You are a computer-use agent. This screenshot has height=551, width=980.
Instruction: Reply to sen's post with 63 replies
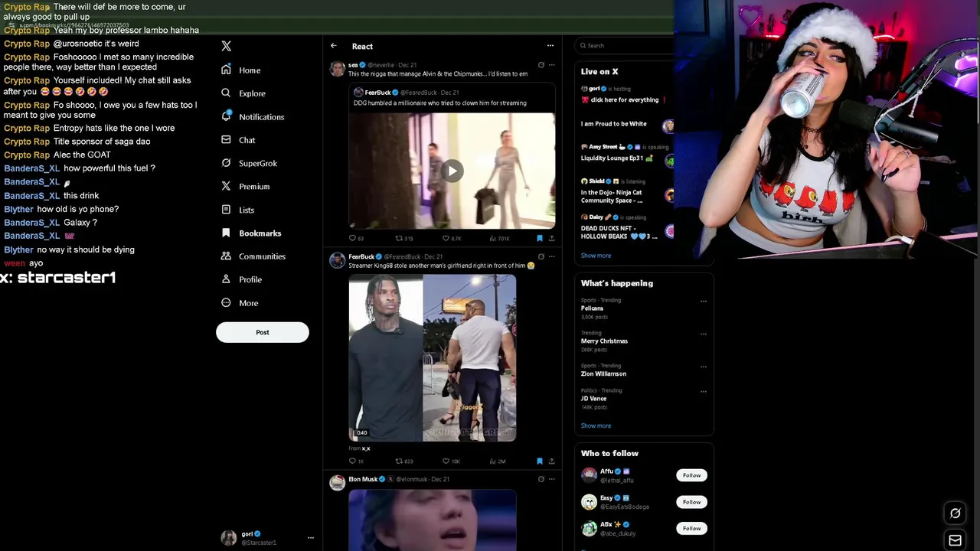click(356, 238)
